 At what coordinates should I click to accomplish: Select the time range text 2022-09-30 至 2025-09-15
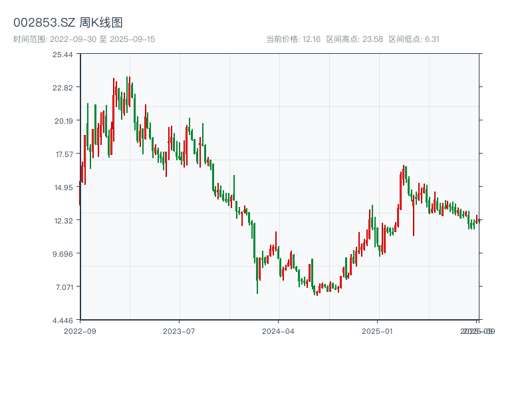coord(84,39)
